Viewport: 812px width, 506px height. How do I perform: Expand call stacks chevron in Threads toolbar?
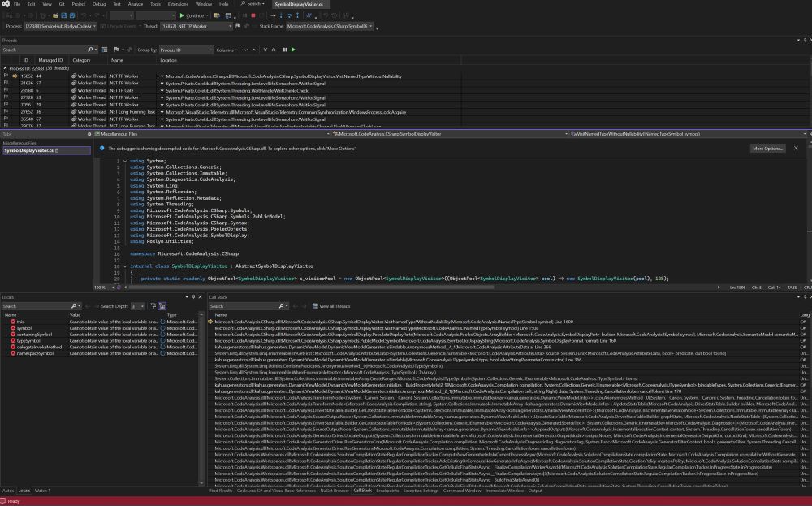point(245,50)
